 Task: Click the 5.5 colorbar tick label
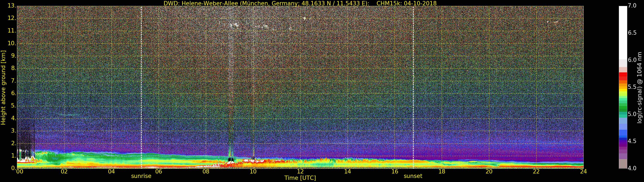(x=632, y=87)
